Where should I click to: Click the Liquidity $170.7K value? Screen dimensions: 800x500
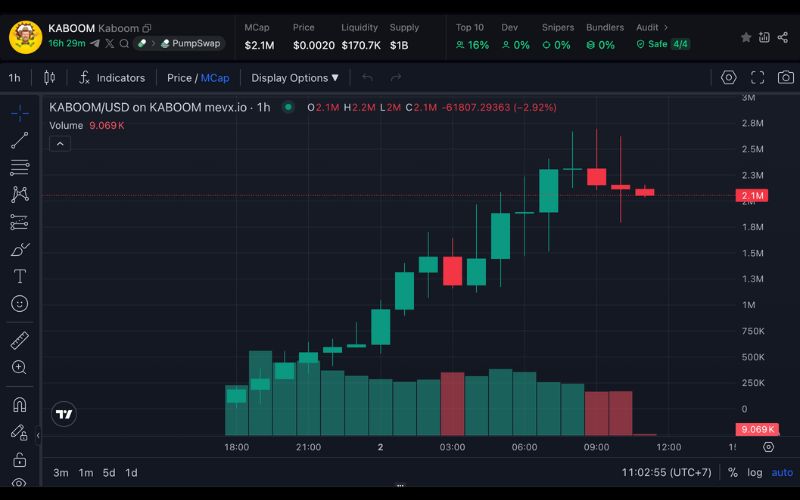tap(361, 45)
